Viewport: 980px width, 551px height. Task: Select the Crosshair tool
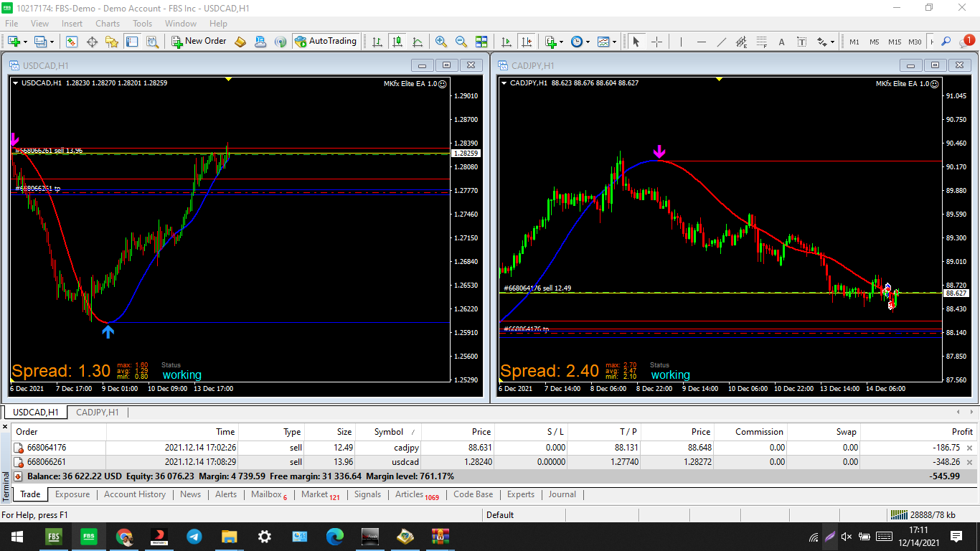tap(656, 42)
